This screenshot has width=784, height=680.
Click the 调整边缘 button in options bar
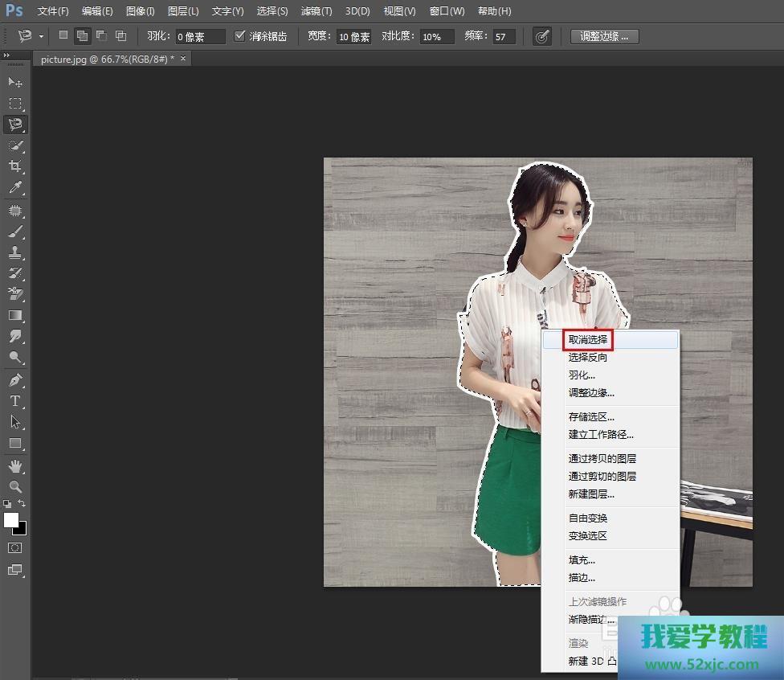click(604, 36)
